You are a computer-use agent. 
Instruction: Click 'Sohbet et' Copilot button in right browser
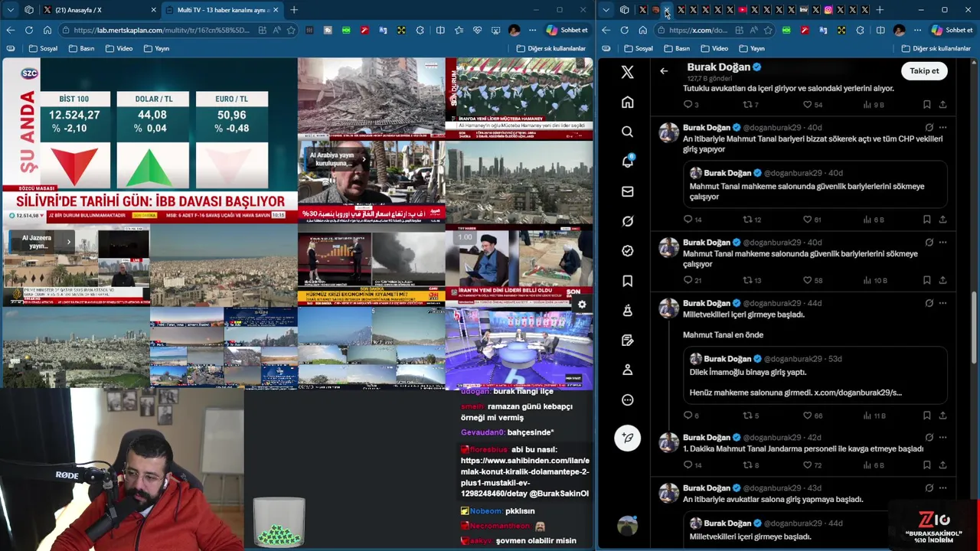(952, 30)
